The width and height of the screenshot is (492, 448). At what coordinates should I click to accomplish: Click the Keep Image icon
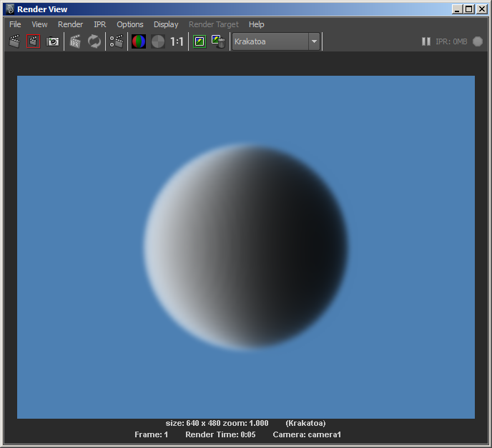click(x=200, y=41)
